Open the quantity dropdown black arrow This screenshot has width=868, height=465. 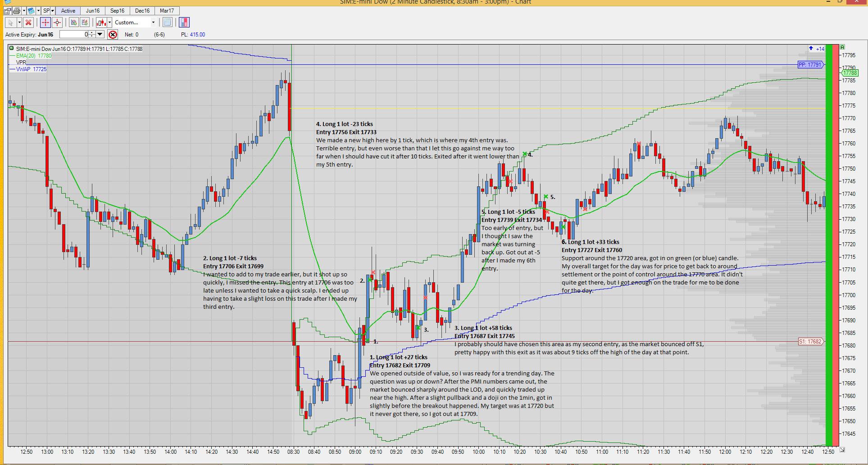tap(100, 34)
